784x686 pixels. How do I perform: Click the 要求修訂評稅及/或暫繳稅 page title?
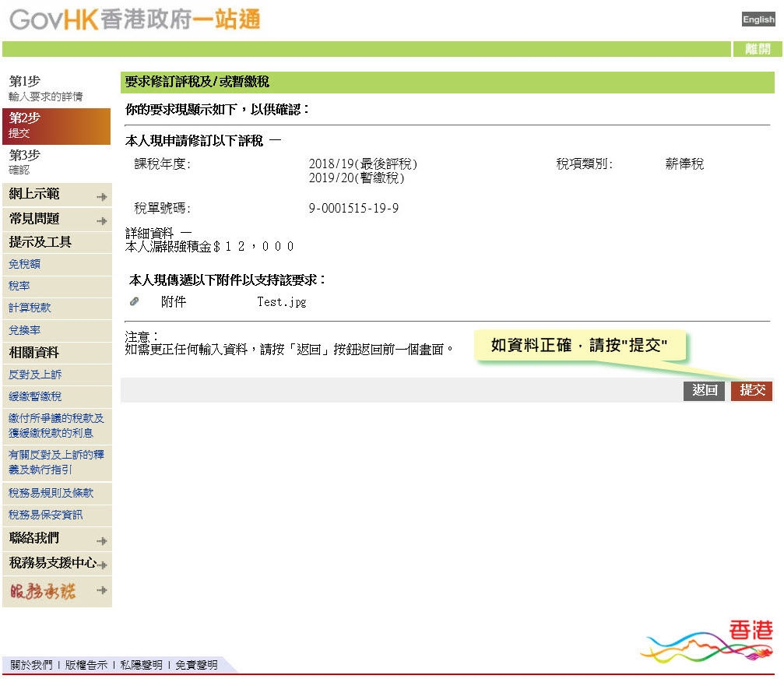click(x=197, y=82)
